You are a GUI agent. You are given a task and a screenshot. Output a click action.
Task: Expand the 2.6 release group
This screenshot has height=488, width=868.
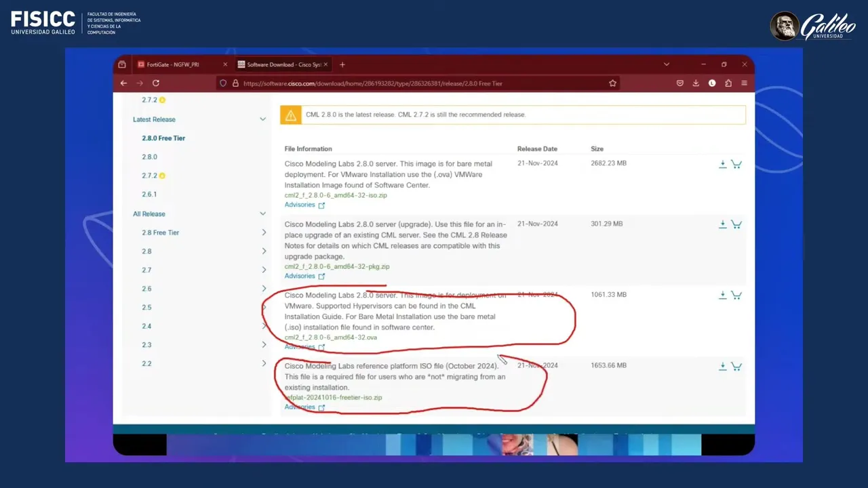click(264, 289)
